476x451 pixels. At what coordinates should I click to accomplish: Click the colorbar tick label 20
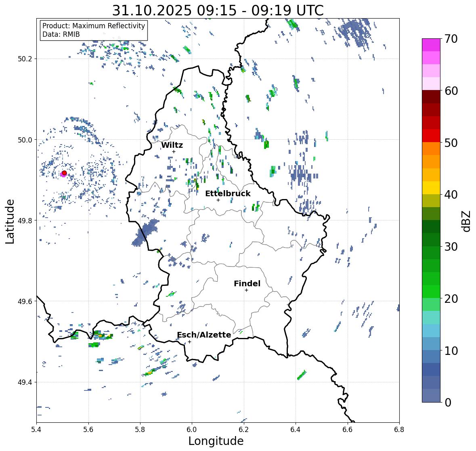tap(451, 299)
